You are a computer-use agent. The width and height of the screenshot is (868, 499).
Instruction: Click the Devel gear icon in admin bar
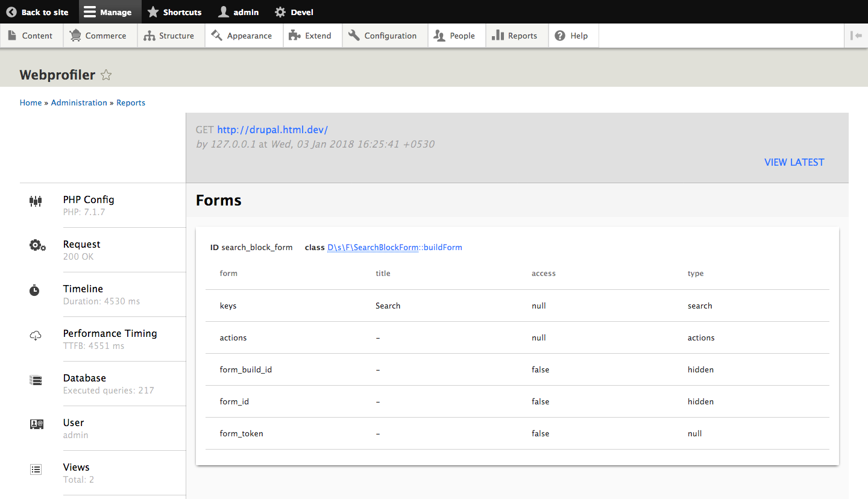(x=278, y=11)
